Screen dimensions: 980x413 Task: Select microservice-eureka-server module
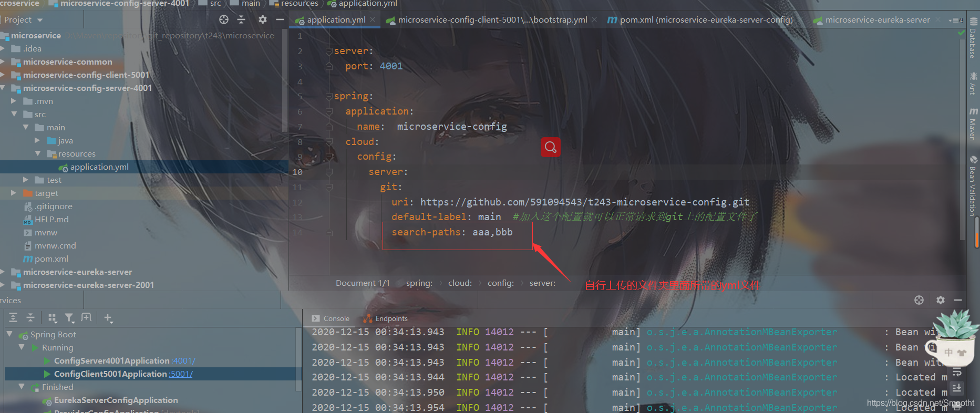coord(77,272)
